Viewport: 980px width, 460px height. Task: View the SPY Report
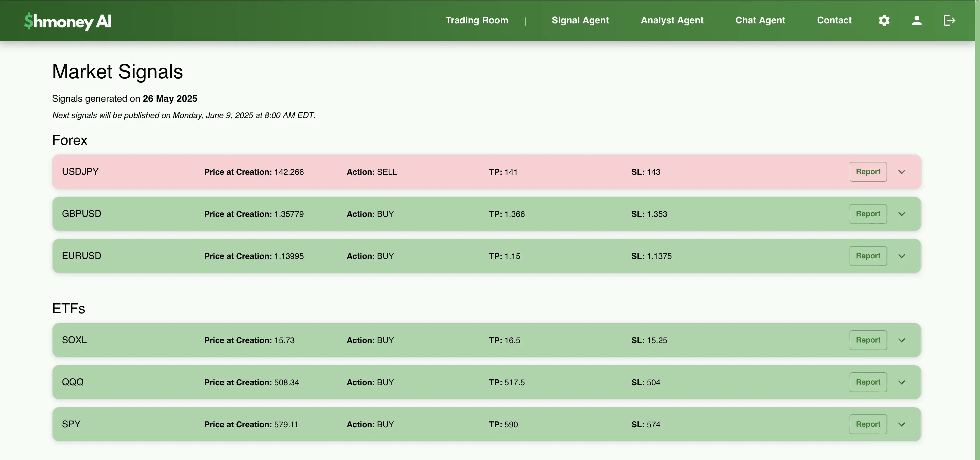[x=868, y=424]
